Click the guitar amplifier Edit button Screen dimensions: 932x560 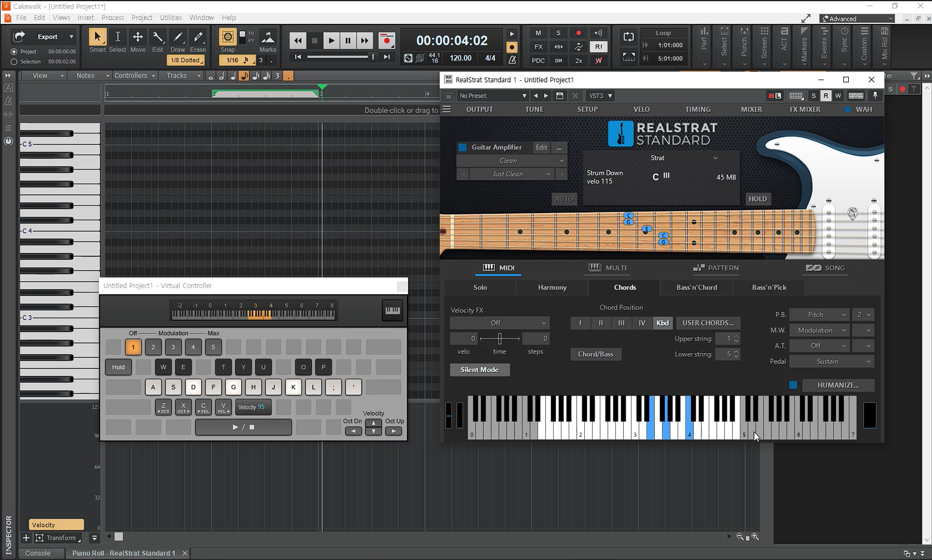click(x=541, y=147)
